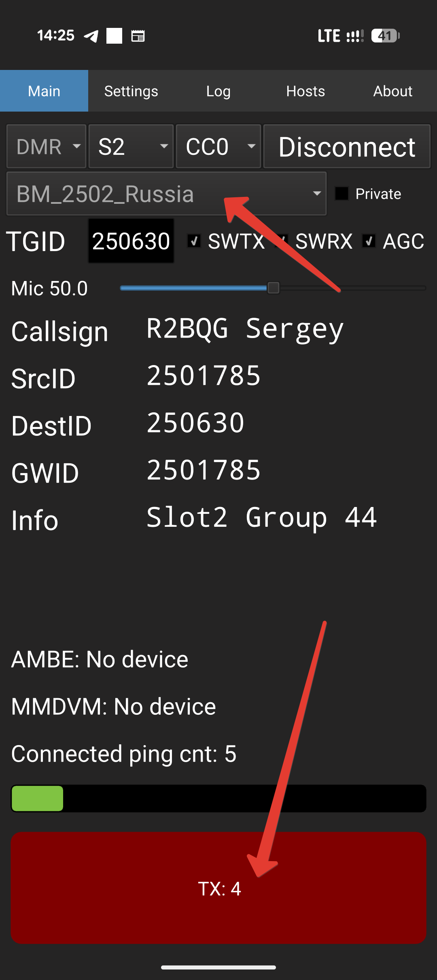Toggle the SWTX checkbox
Image resolution: width=437 pixels, height=980 pixels.
(x=194, y=241)
